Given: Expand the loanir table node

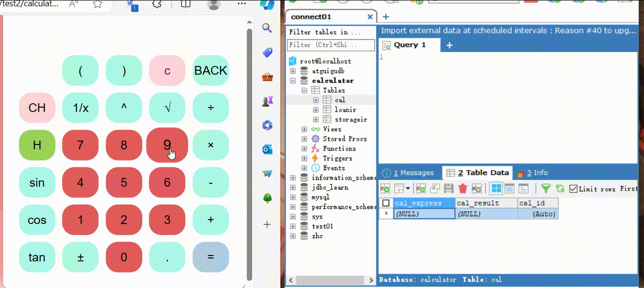Looking at the screenshot, I should coord(316,110).
